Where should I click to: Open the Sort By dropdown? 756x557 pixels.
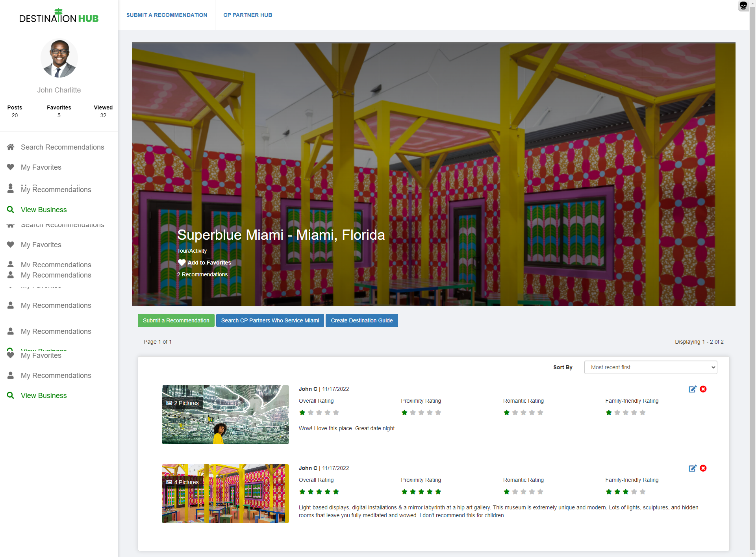[650, 367]
